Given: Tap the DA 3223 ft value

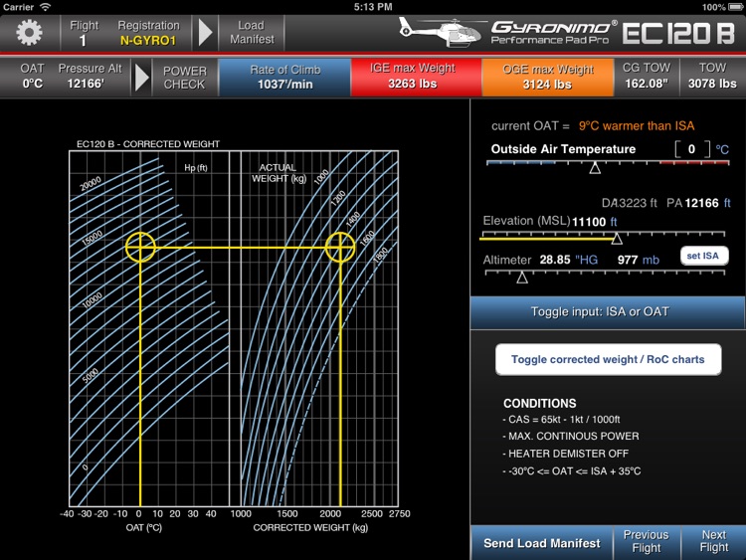Looking at the screenshot, I should [629, 203].
